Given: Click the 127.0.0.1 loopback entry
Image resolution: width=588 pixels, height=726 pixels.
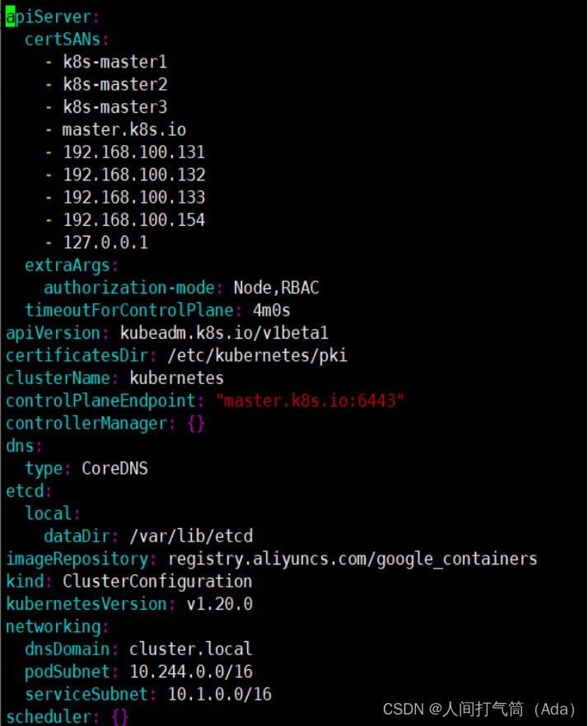Looking at the screenshot, I should tap(105, 243).
